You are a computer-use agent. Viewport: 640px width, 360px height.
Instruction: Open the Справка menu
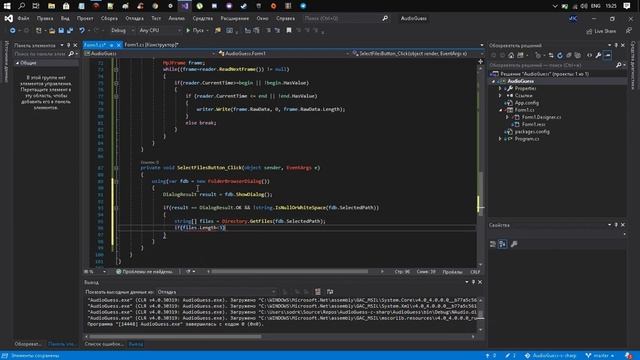coord(285,18)
